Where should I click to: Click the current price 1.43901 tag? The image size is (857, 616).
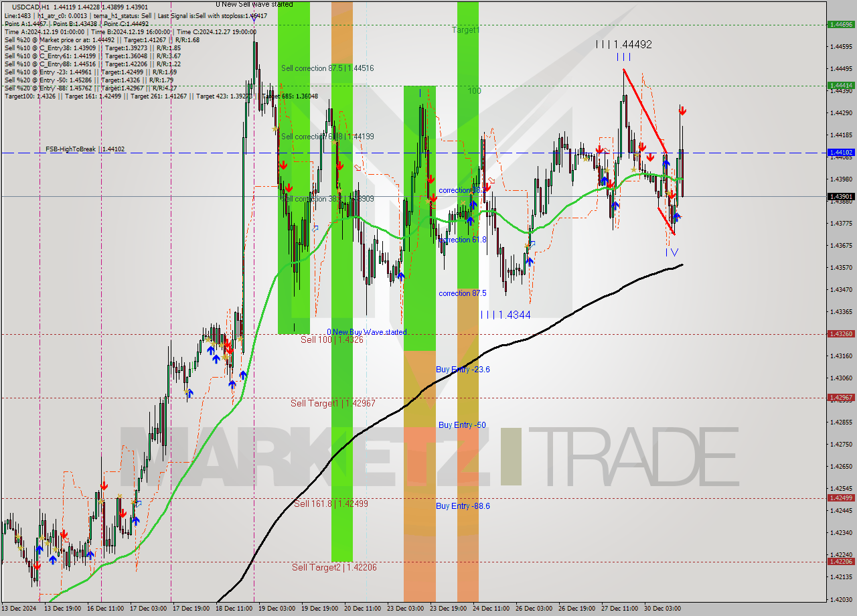point(841,196)
